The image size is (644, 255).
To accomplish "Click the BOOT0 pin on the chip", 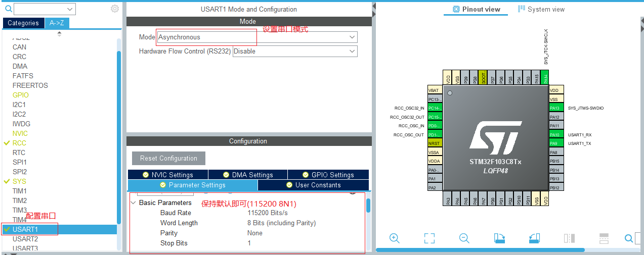I will 483,78.
